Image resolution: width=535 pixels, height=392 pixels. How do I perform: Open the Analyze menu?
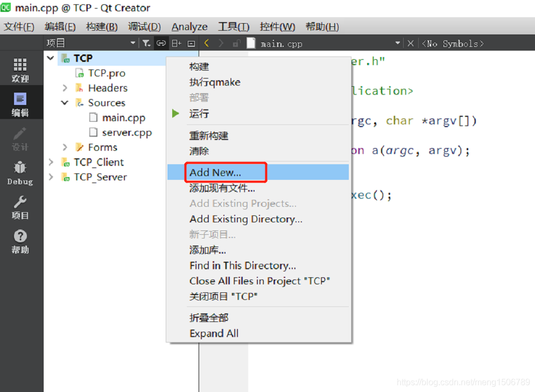pyautogui.click(x=189, y=26)
